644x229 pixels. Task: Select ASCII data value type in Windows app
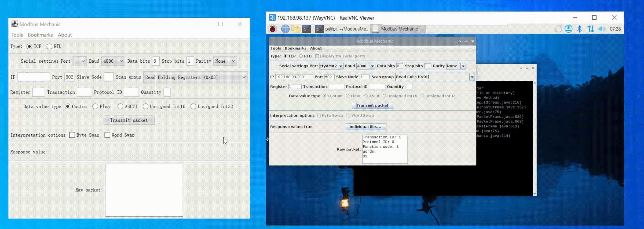tap(120, 106)
